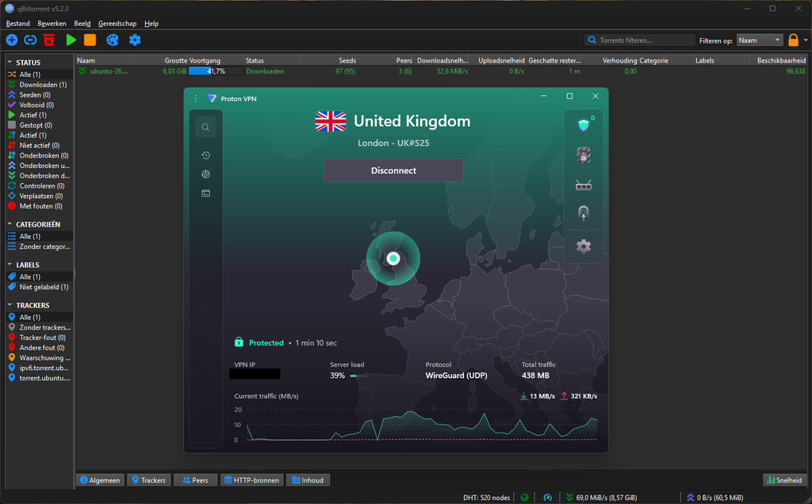Open the Bewerken menu

[x=52, y=23]
